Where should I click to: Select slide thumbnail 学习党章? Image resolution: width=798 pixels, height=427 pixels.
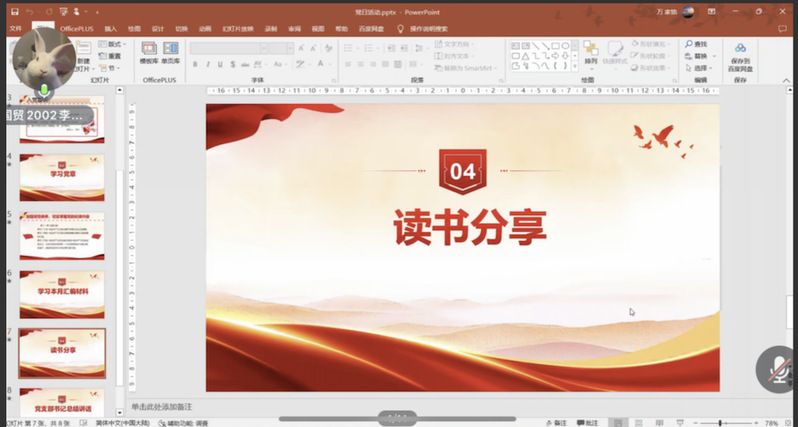(x=62, y=178)
